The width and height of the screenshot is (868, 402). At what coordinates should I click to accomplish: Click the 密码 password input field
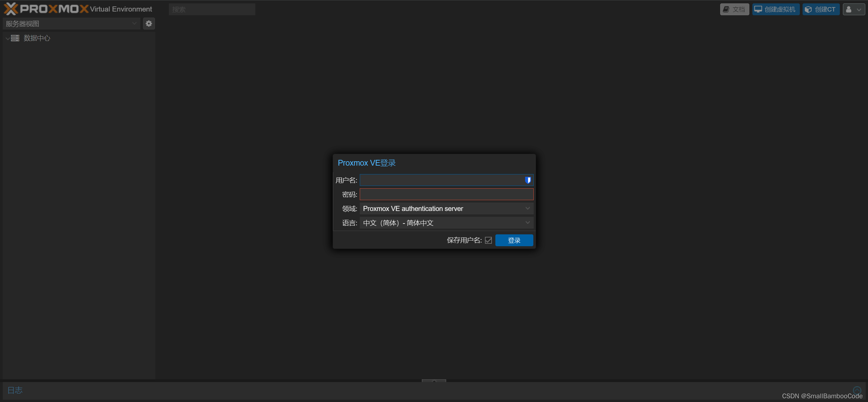click(x=446, y=194)
